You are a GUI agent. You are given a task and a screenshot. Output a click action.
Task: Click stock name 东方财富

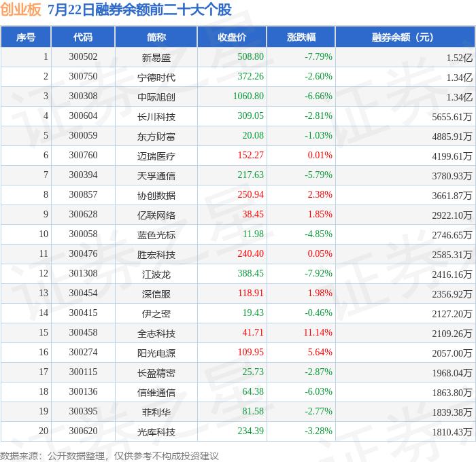(x=156, y=137)
